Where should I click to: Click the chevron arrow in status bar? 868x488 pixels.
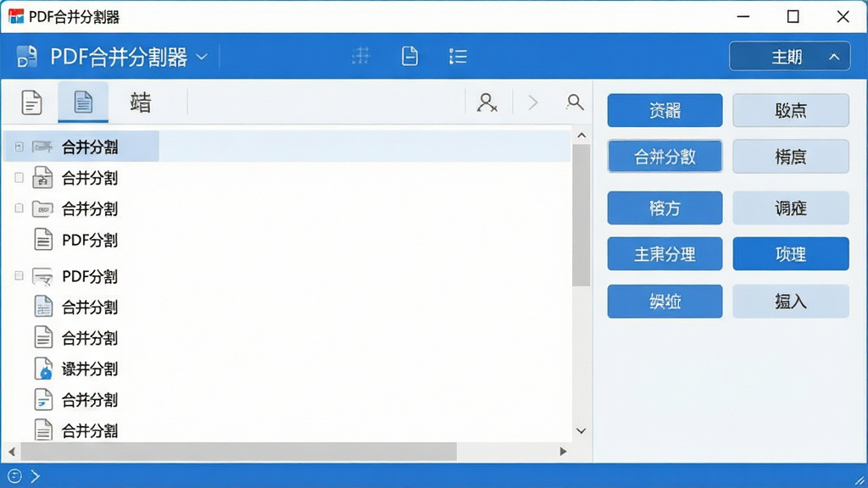pyautogui.click(x=35, y=476)
